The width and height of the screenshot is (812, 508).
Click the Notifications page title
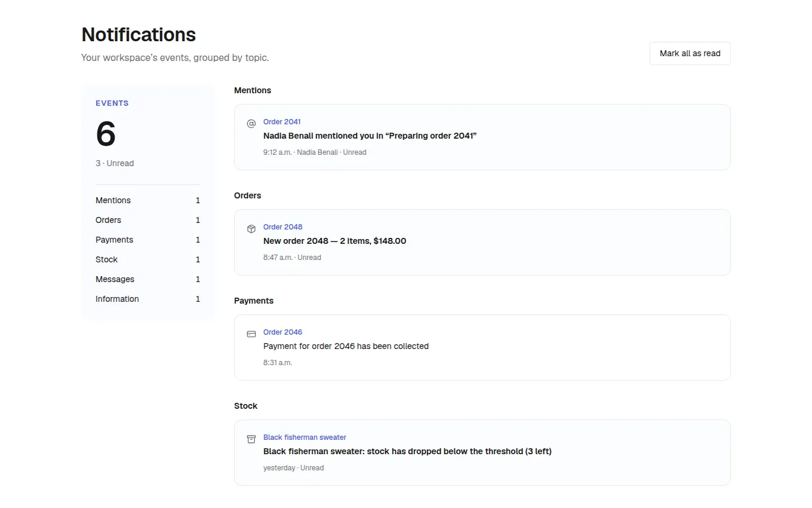click(x=139, y=35)
